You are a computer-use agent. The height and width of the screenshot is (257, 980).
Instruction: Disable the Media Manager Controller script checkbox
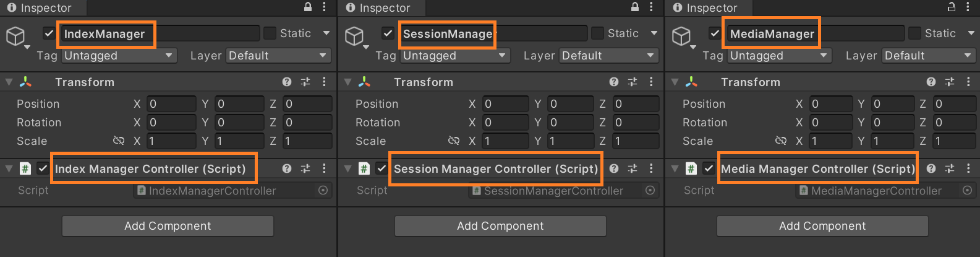pos(709,168)
